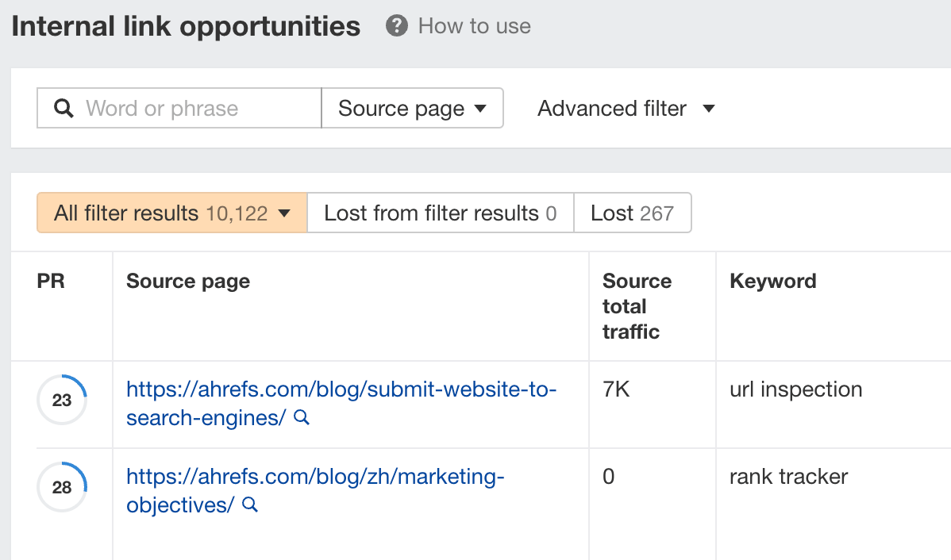Image resolution: width=951 pixels, height=560 pixels.
Task: Expand the Advanced filter options
Action: point(626,109)
